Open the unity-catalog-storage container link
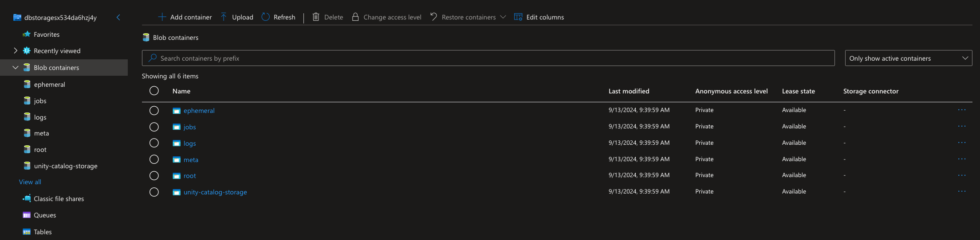Viewport: 980px width, 240px height. [215, 192]
